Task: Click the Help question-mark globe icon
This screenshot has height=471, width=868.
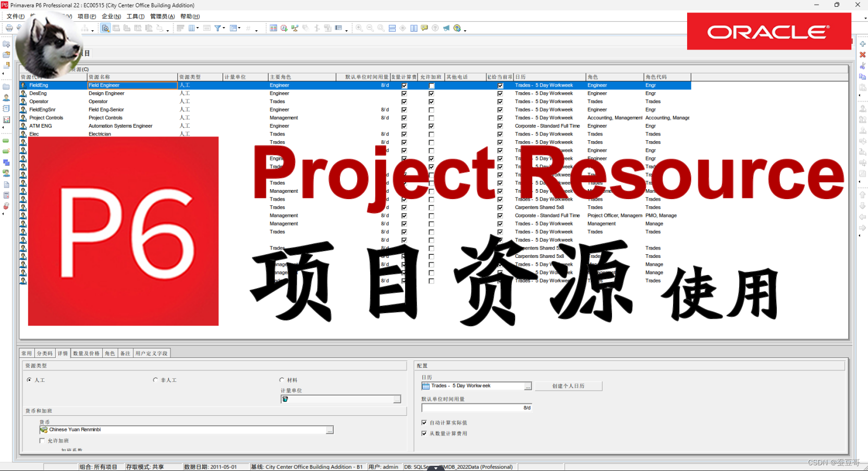Action: pos(457,28)
